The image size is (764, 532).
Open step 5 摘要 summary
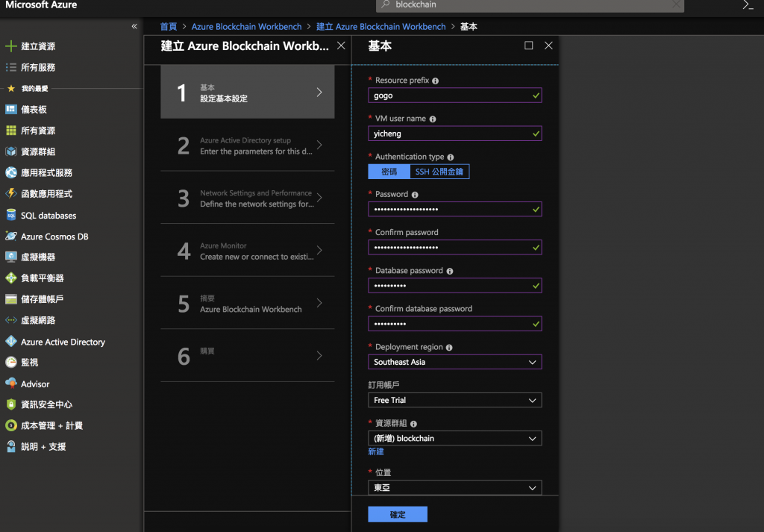tap(248, 303)
